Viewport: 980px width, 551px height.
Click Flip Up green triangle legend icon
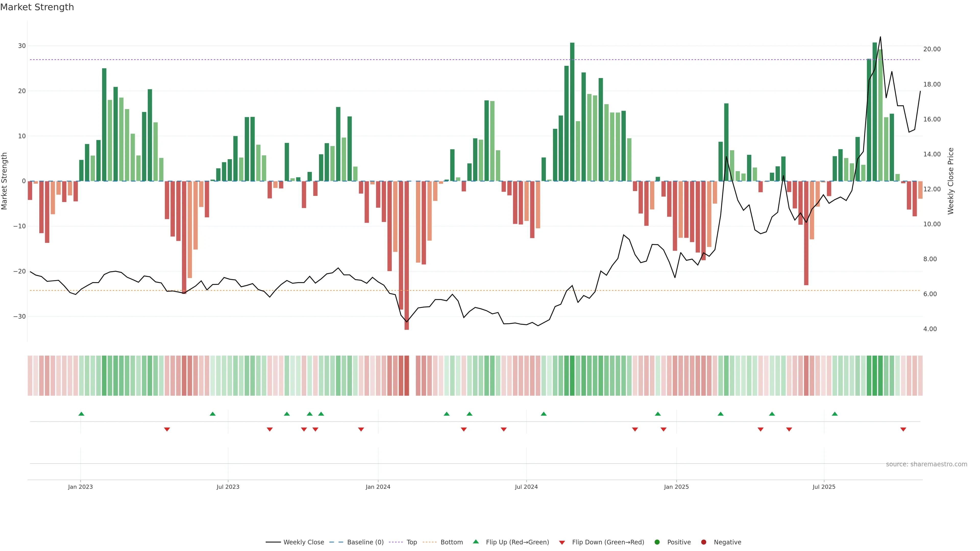(475, 542)
